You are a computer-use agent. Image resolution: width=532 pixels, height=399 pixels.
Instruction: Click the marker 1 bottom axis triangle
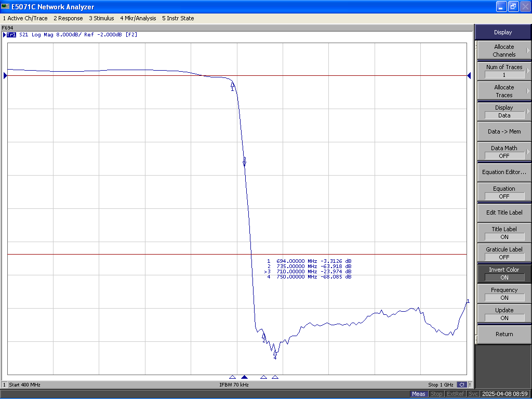pyautogui.click(x=232, y=377)
